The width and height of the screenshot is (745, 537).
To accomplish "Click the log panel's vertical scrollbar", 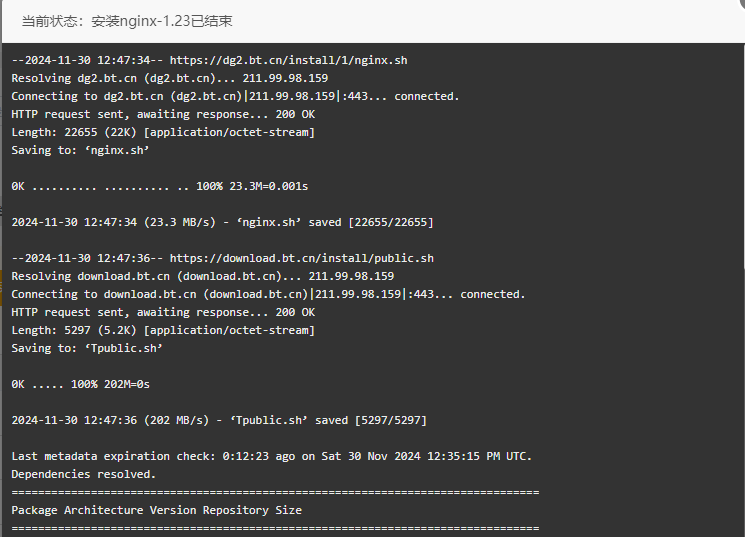I will 743,157.
